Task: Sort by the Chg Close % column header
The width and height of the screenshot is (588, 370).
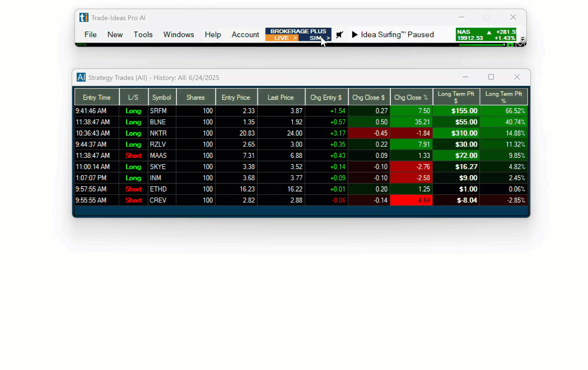Action: point(411,97)
